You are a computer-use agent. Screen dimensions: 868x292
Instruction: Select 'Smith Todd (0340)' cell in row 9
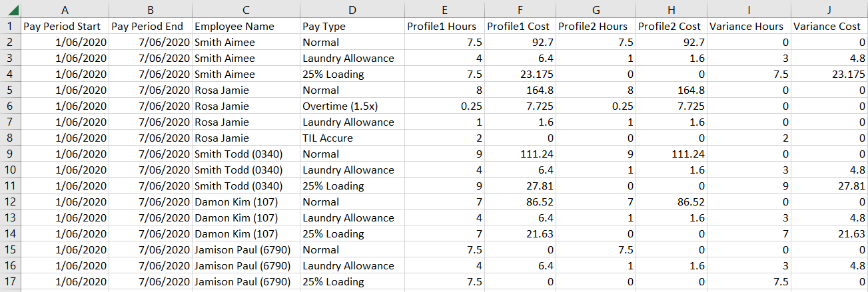click(x=246, y=154)
